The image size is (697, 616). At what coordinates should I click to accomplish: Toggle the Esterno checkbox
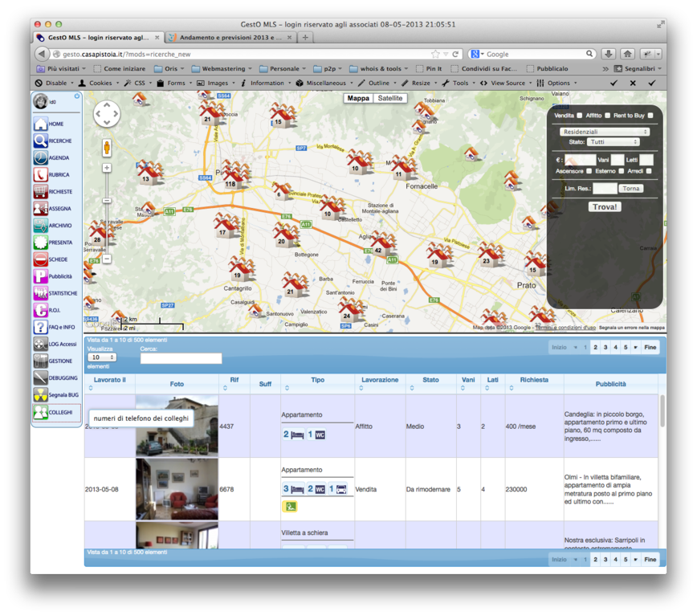[622, 171]
